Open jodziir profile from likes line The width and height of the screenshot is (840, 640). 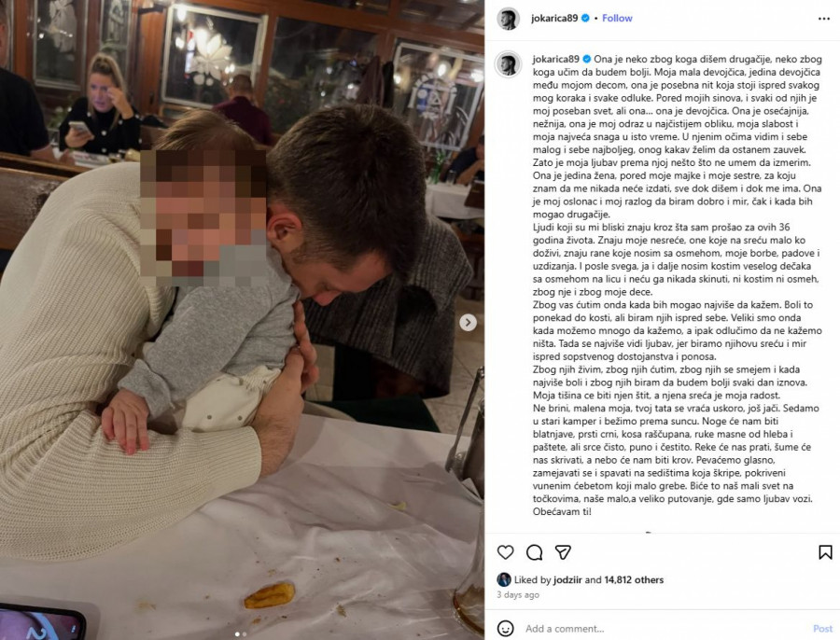coord(567,579)
